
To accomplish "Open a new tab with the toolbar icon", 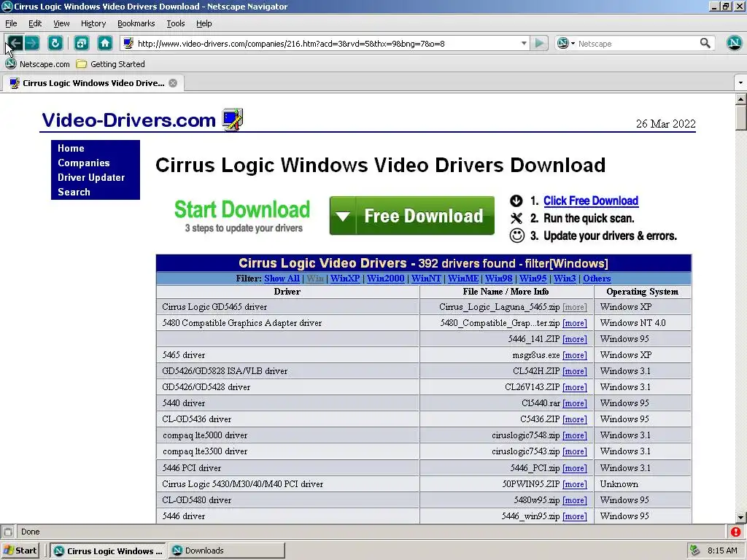I will 82,43.
